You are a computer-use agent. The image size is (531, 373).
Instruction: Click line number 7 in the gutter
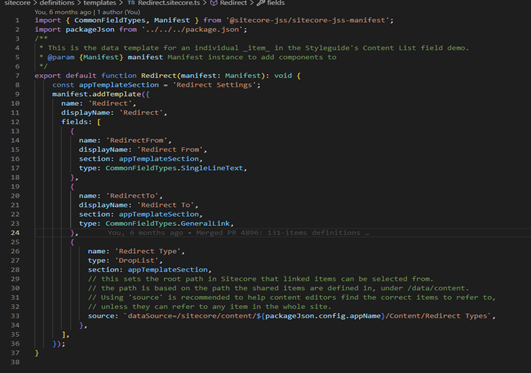(17, 76)
